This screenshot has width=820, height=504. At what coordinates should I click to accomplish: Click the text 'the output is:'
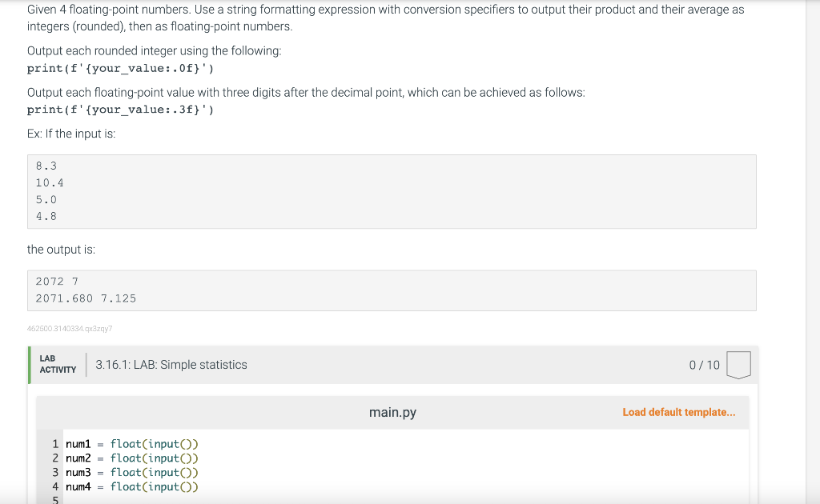tap(61, 250)
